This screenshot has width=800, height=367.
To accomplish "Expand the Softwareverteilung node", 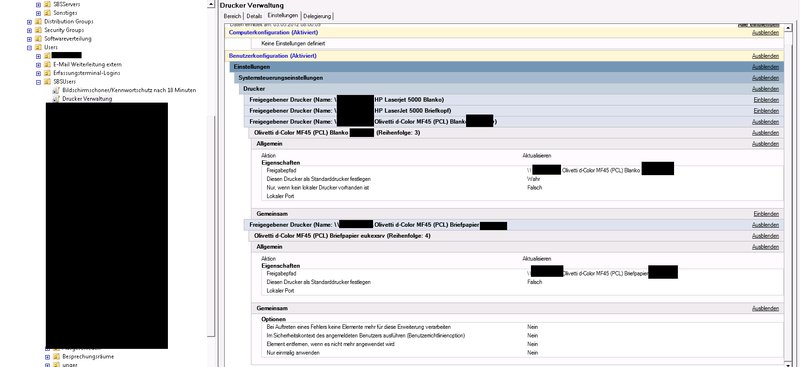I will [29, 39].
